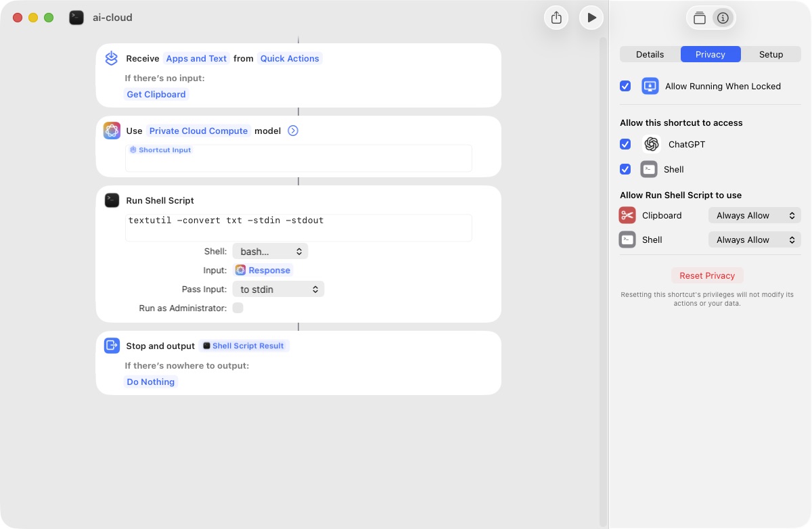Open the Pass Input stdin dropdown
Image resolution: width=812 pixels, height=529 pixels.
(x=278, y=289)
